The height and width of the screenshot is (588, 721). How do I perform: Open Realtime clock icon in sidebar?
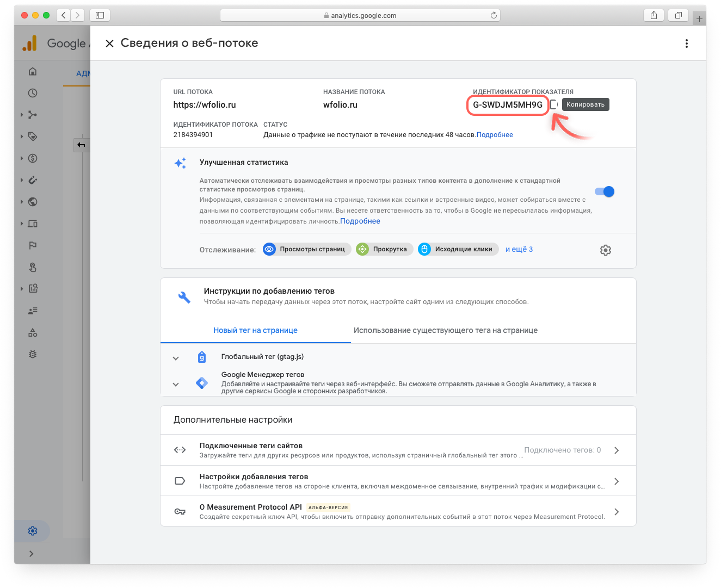coord(33,93)
